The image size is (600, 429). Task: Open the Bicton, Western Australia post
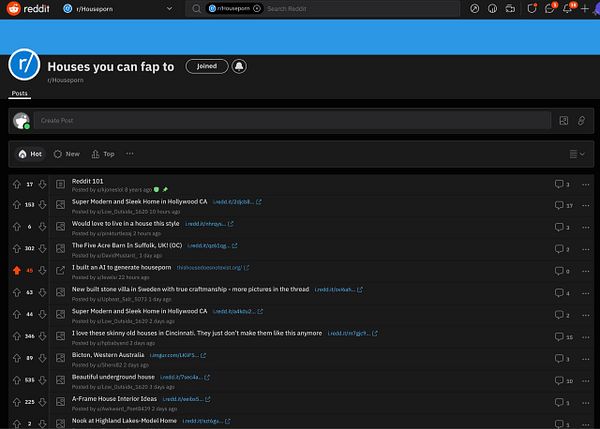108,355
